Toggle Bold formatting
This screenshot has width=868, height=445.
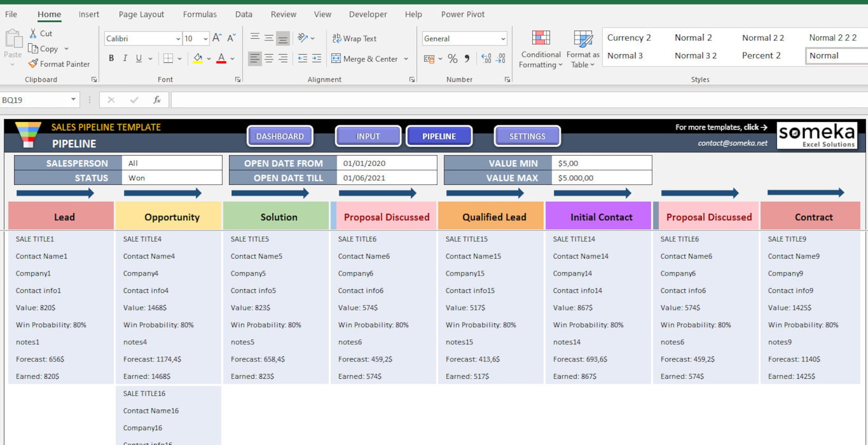[x=112, y=58]
